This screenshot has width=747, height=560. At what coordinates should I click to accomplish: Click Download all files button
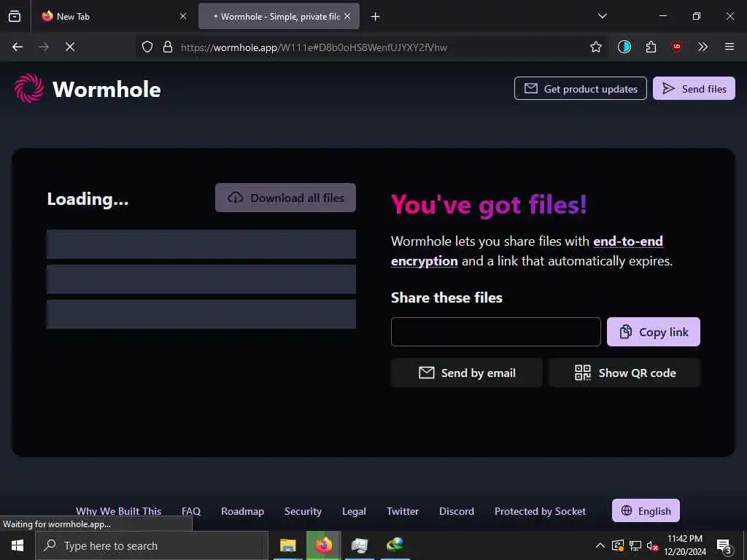[285, 198]
